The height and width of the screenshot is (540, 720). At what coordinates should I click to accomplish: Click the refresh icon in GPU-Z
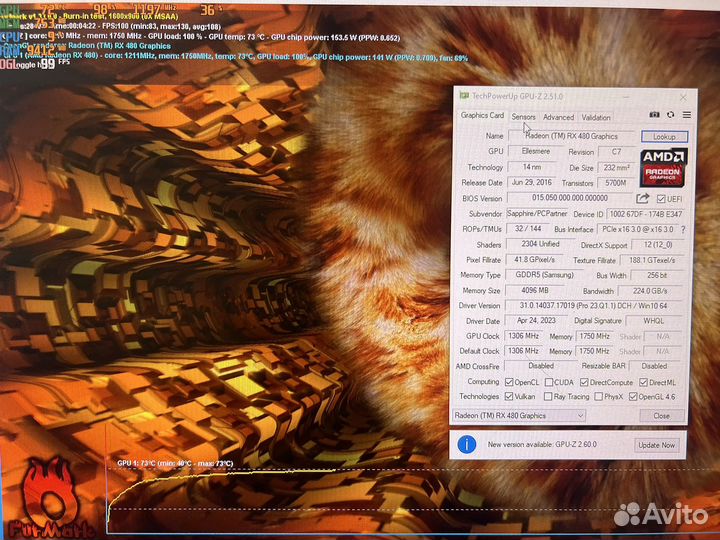coord(671,116)
